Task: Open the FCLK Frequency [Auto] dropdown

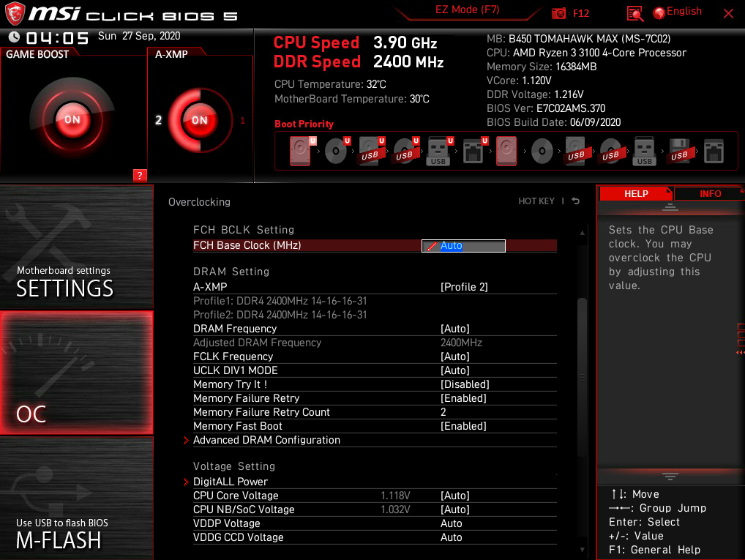Action: (454, 356)
